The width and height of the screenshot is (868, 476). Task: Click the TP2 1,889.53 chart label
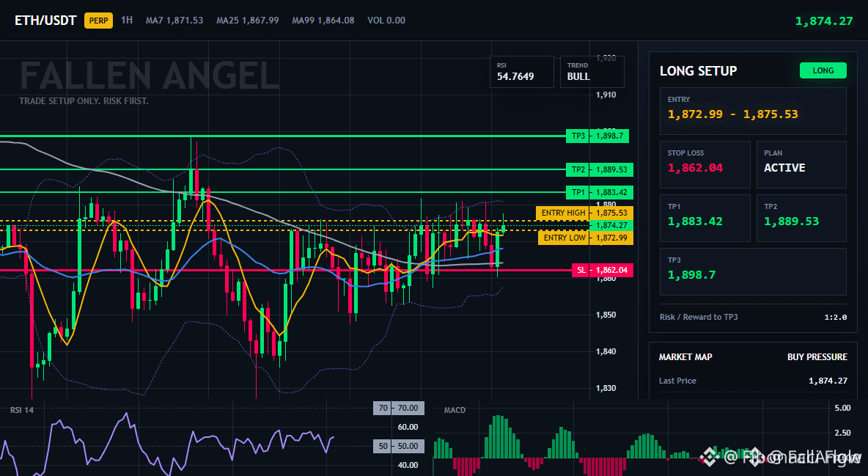[600, 169]
